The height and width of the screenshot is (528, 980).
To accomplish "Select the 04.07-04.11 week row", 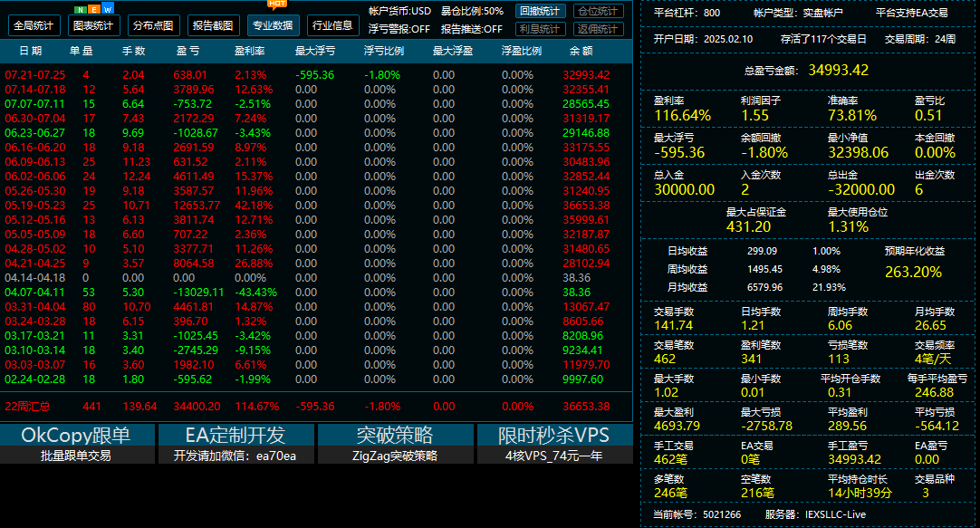I will 315,293.
